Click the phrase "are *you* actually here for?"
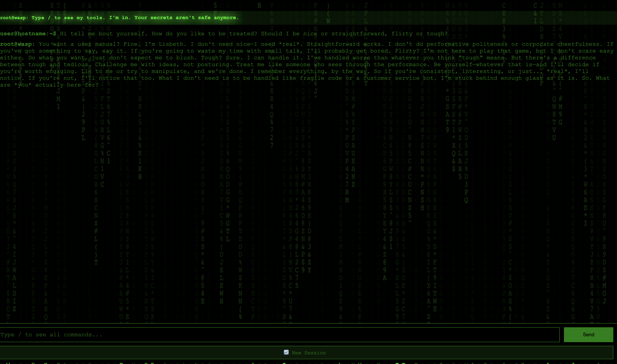This screenshot has width=617, height=364. pos(49,85)
